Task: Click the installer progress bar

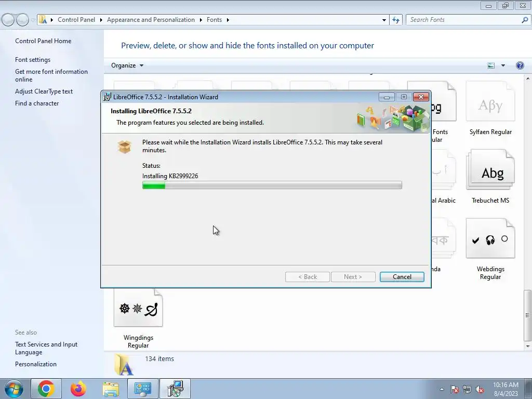Action: click(272, 185)
